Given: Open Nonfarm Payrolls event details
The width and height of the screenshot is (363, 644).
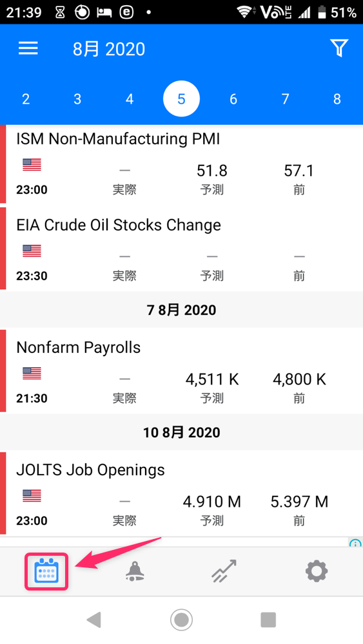Looking at the screenshot, I should [181, 370].
